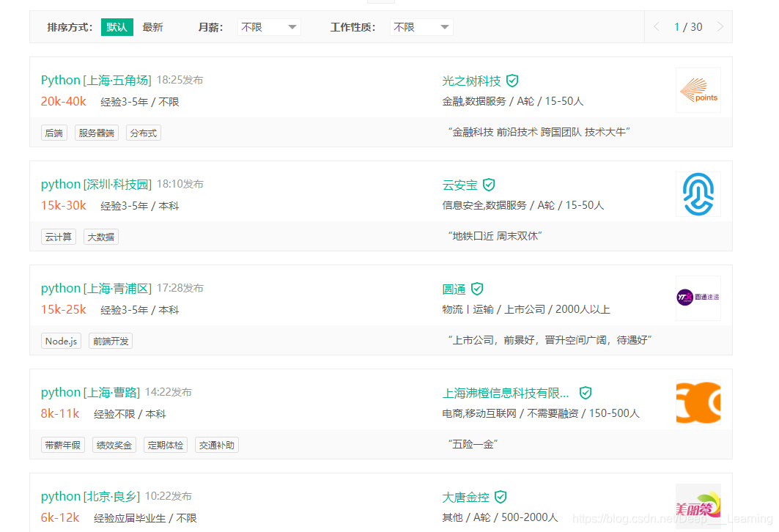Switch sorting to 最新
This screenshot has width=779, height=532.
pyautogui.click(x=152, y=27)
